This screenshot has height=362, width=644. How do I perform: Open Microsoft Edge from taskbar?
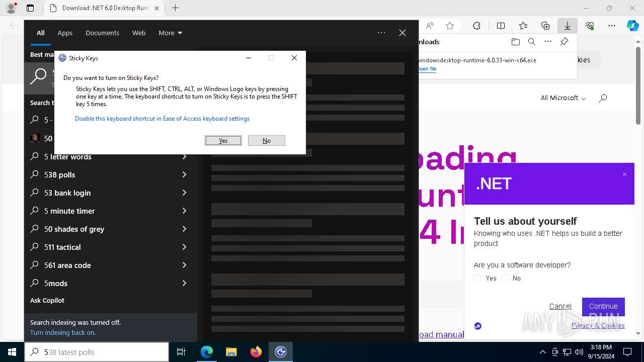[x=207, y=352]
